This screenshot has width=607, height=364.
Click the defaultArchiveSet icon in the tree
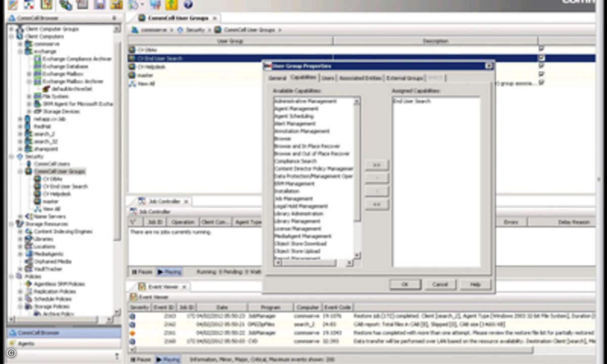[46, 89]
